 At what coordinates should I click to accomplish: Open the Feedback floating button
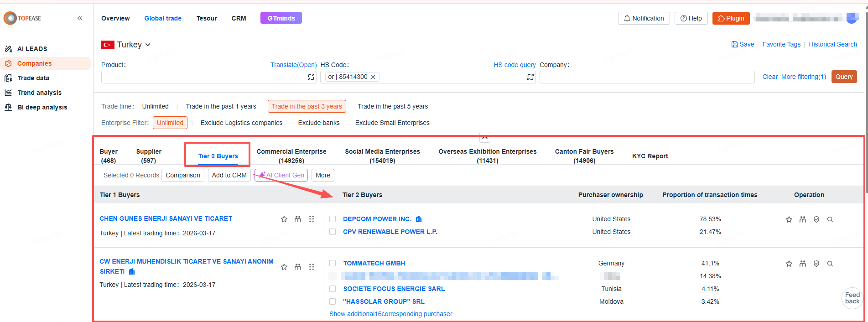click(x=852, y=298)
